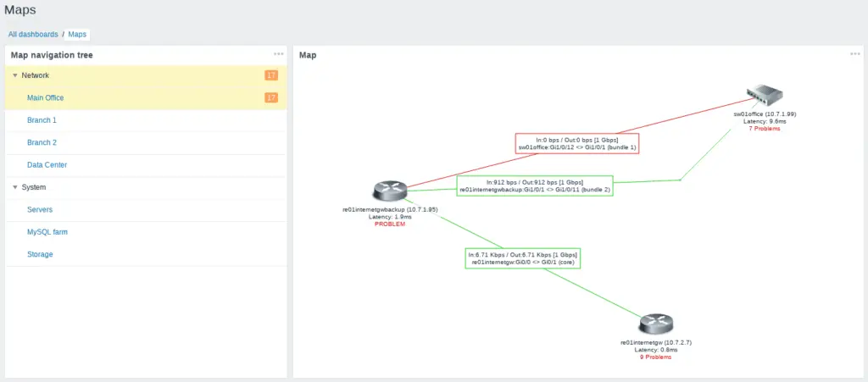The height and width of the screenshot is (382, 868).
Task: Click the re01internetgw 9 Problems text
Action: (656, 357)
